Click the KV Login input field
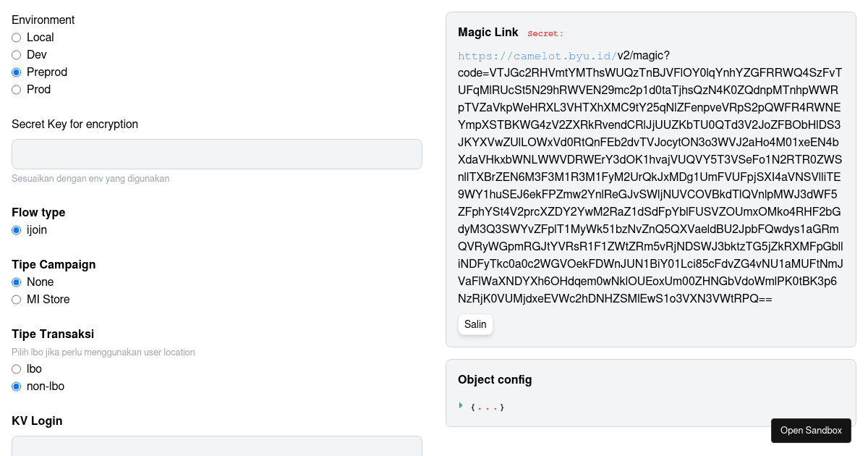 (216, 446)
